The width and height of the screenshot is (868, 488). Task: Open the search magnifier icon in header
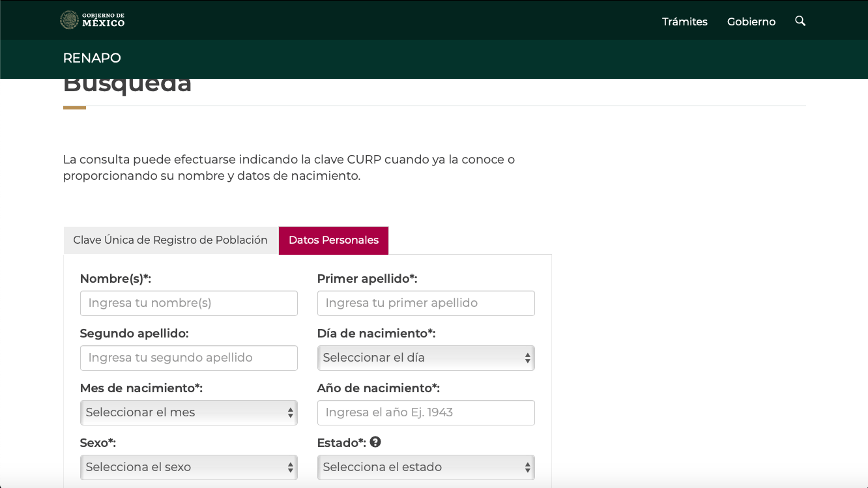click(800, 21)
